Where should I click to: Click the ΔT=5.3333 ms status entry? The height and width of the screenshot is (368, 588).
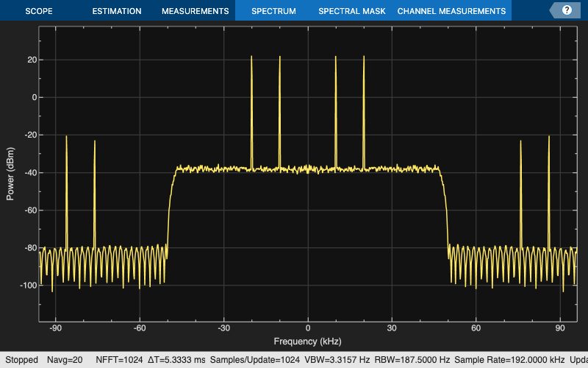point(176,360)
